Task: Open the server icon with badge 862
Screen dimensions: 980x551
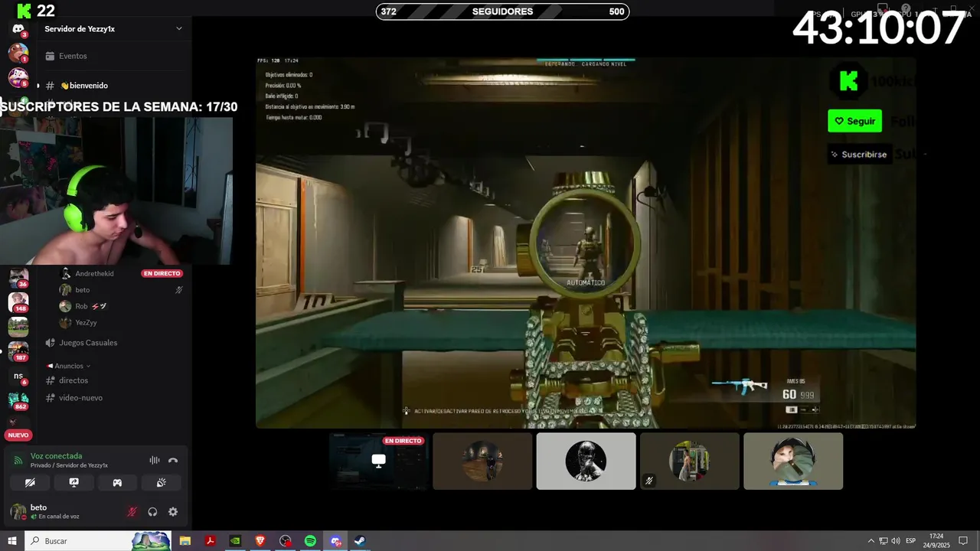Action: (18, 400)
